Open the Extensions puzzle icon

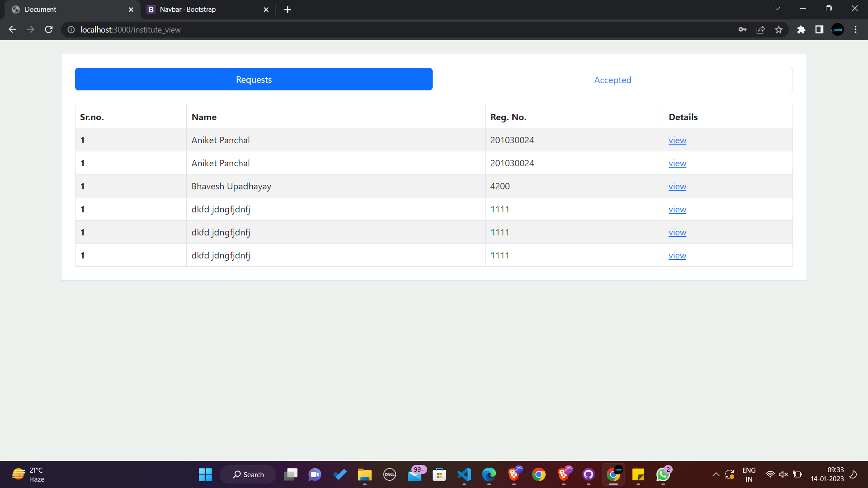801,29
